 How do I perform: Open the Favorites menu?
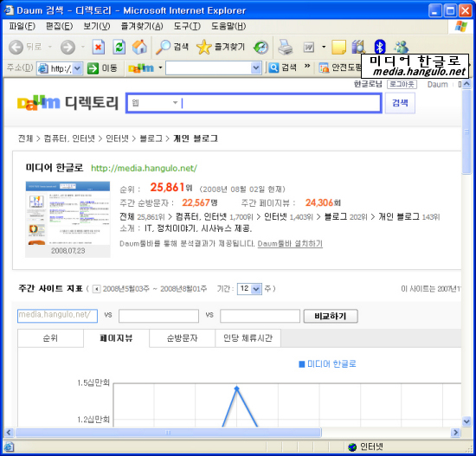142,27
